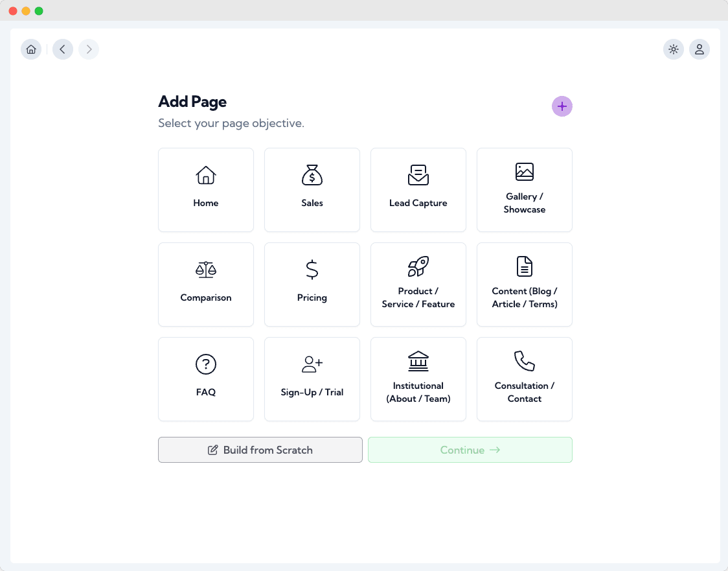Click the question mark icon on FAQ

[206, 364]
